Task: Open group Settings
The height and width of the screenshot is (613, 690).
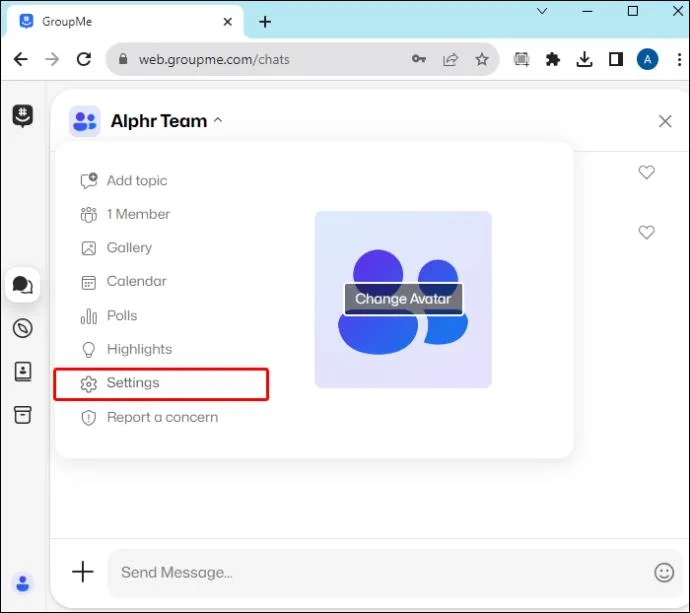Action: tap(161, 384)
